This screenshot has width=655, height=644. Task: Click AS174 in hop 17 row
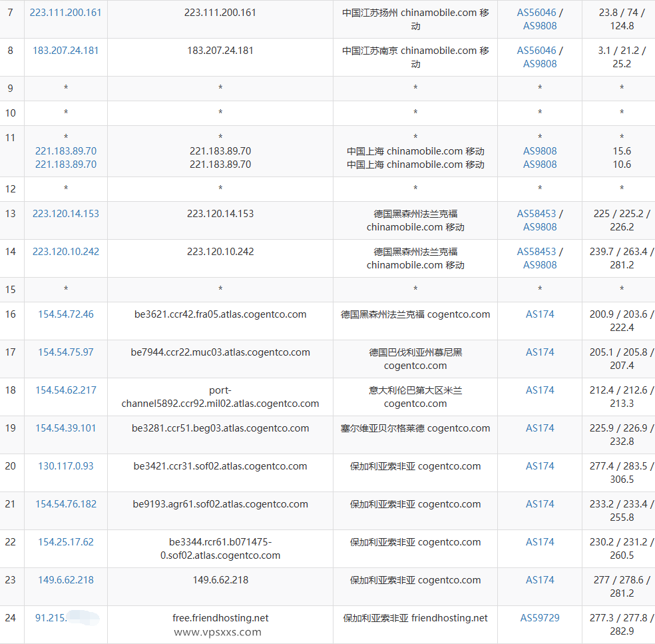540,352
